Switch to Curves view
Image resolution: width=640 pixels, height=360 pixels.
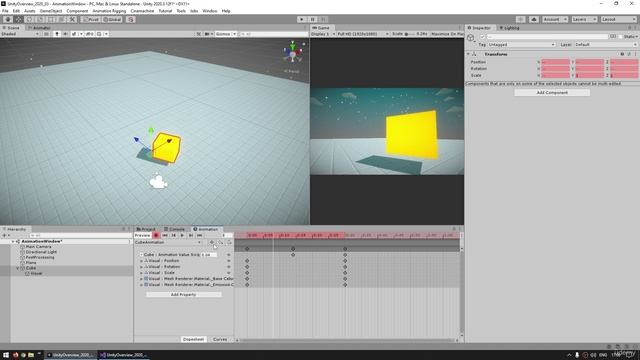[x=220, y=339]
